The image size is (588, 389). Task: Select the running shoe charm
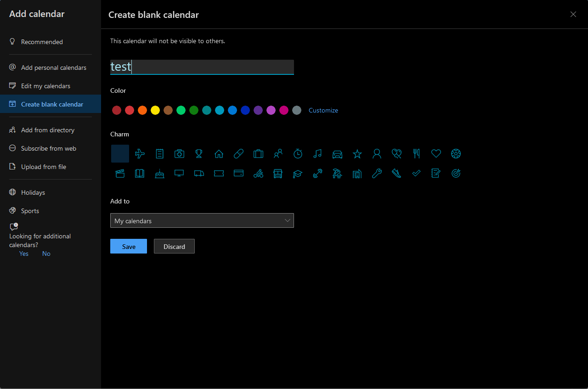(396, 174)
